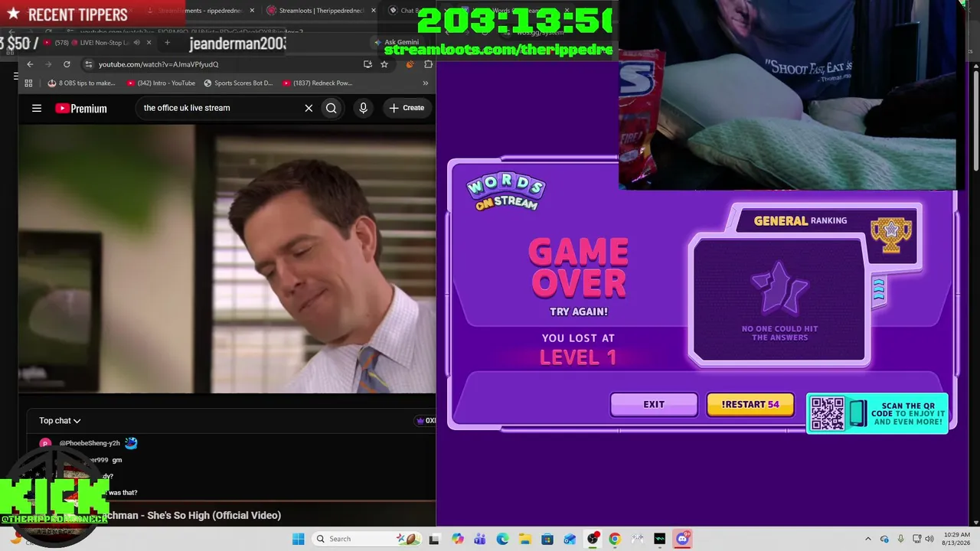Open '(1837) Redneck Pow...' bookmark
The width and height of the screenshot is (980, 551).
point(317,83)
